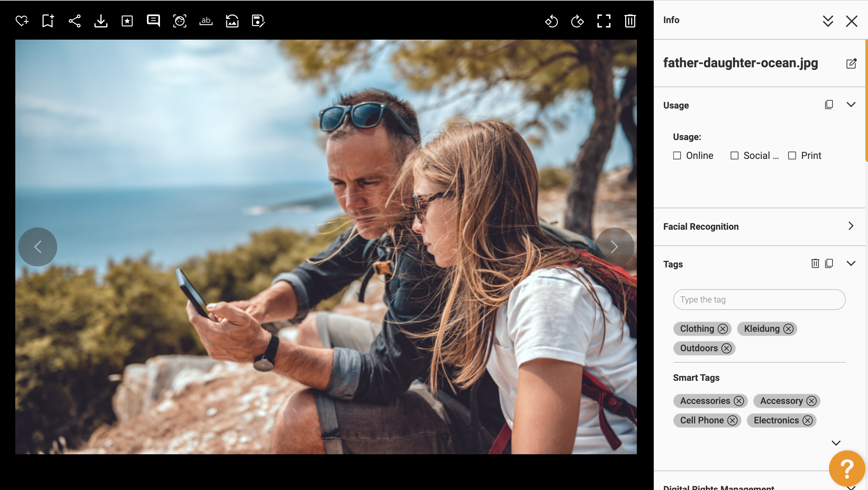Enable the Social usage checkbox
Viewport: 868px width, 490px height.
click(x=734, y=156)
